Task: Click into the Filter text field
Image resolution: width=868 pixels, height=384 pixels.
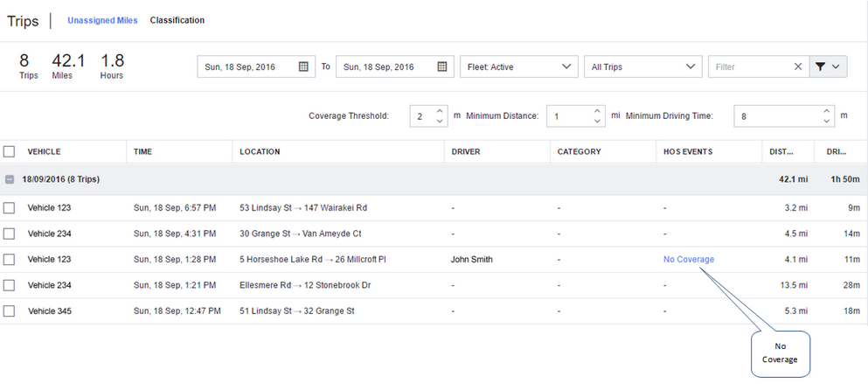Action: click(x=751, y=66)
